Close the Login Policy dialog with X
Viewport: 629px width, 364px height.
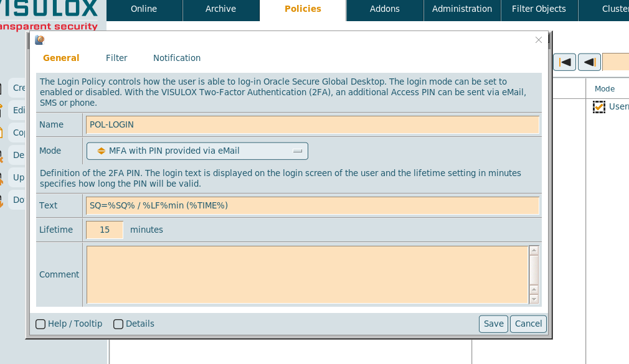pos(539,40)
